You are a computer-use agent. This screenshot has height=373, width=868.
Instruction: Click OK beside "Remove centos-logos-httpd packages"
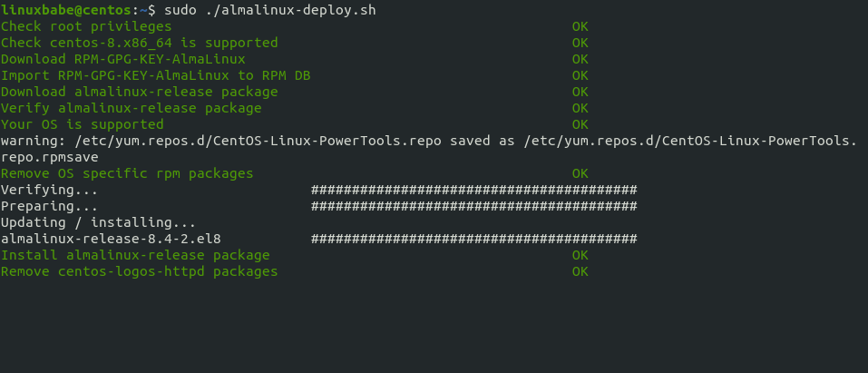coord(580,271)
